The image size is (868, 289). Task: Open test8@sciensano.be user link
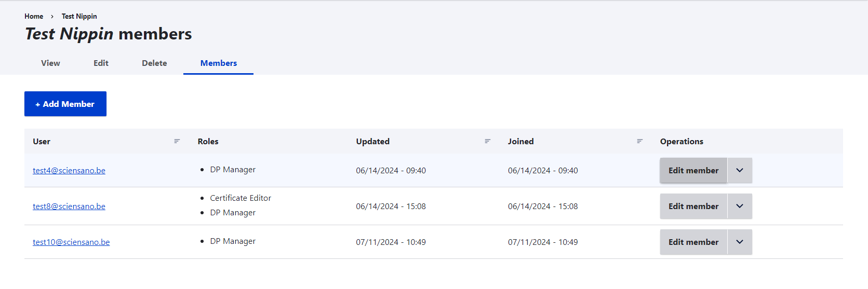pos(69,207)
